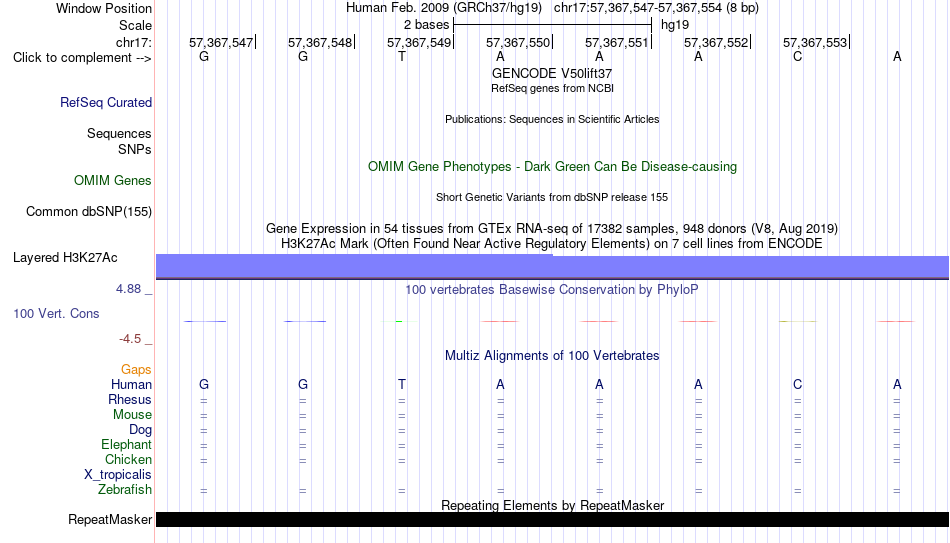Click the Elephant alignment row label

point(127,445)
